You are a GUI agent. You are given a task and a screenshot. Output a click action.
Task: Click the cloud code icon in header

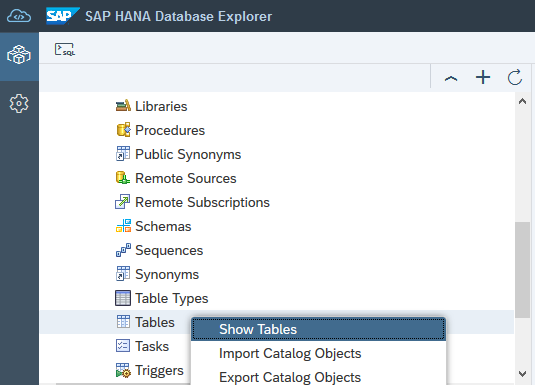click(x=19, y=16)
